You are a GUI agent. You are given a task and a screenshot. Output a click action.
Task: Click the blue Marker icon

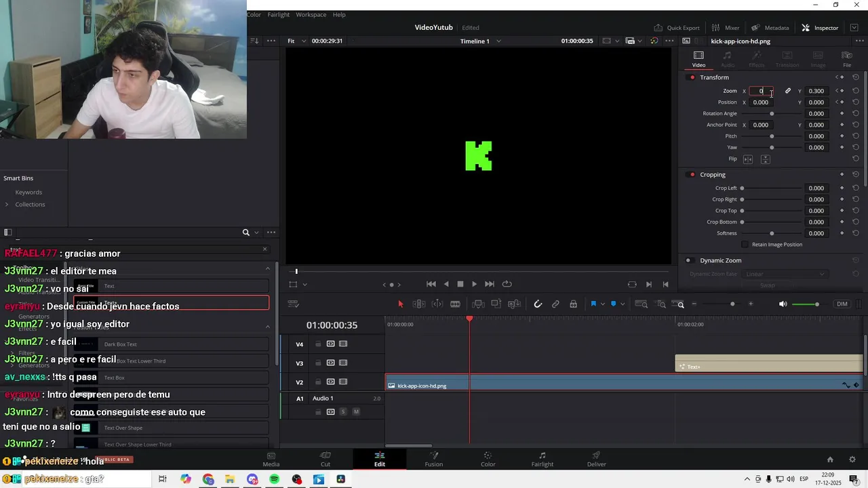(x=614, y=304)
